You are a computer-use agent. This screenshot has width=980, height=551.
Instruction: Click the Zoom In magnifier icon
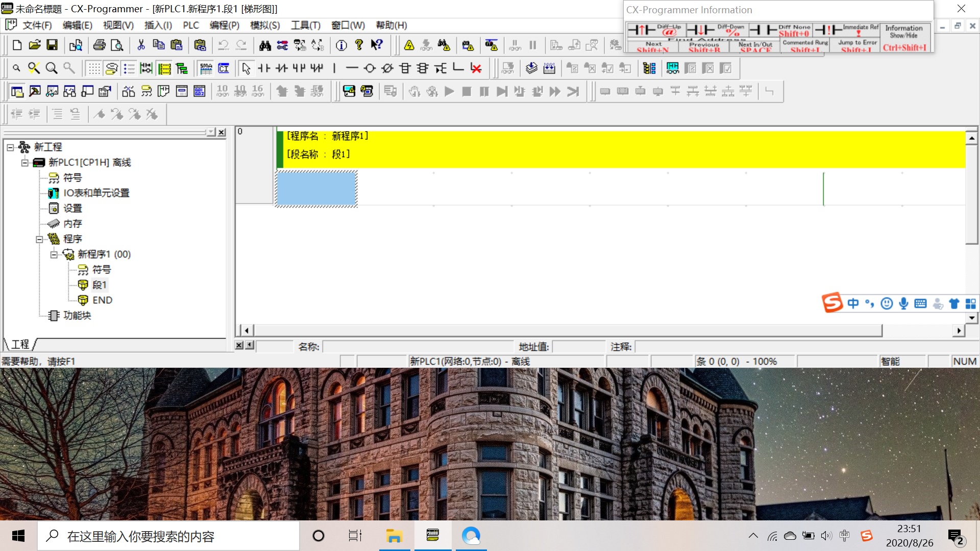[x=52, y=68]
